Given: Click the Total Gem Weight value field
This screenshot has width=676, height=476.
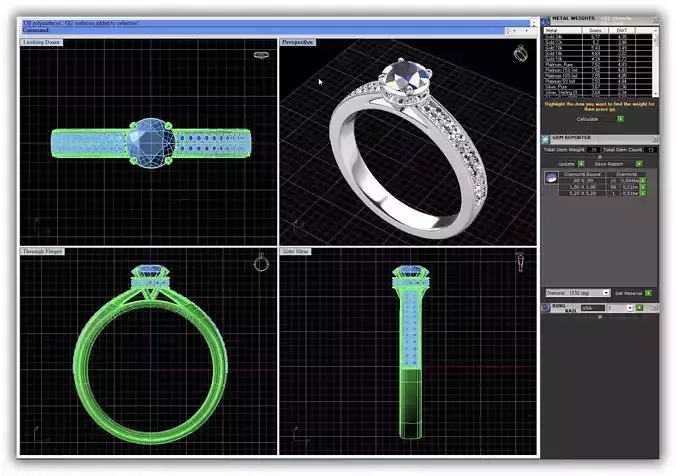Looking at the screenshot, I should click(593, 150).
